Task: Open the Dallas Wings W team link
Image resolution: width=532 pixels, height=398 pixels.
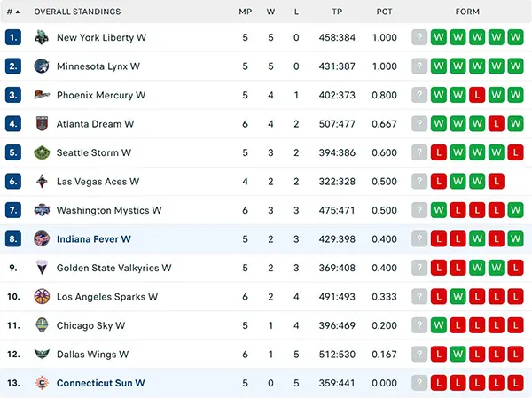Action: 92,355
